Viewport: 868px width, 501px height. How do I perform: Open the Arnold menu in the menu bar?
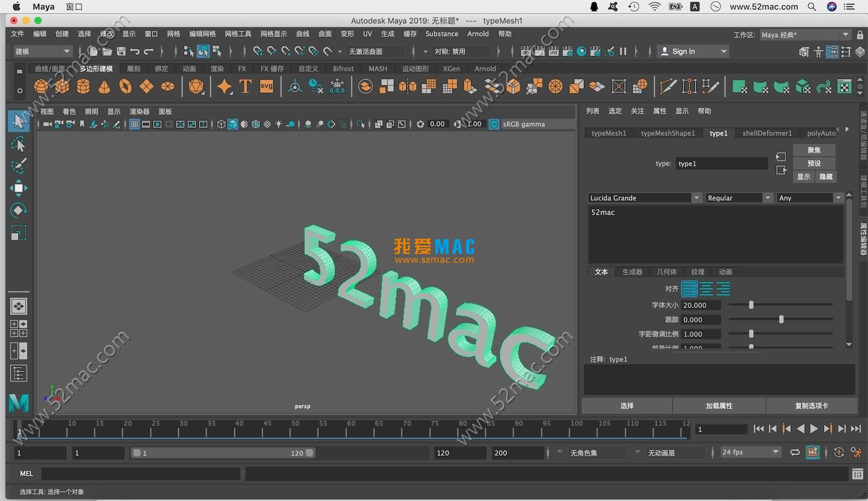point(478,34)
